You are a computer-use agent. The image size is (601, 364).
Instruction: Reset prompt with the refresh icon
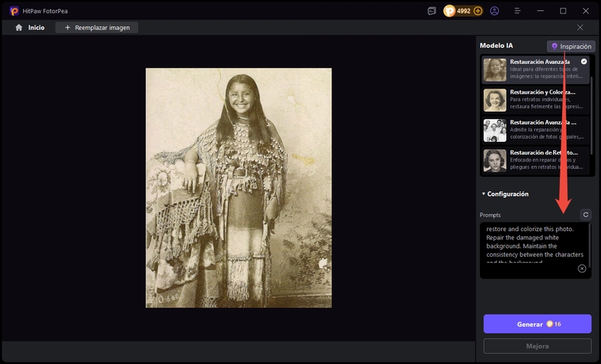pyautogui.click(x=585, y=215)
